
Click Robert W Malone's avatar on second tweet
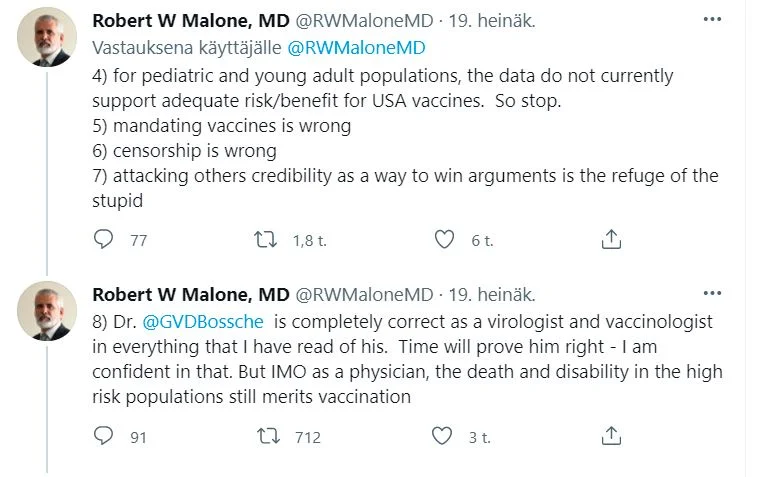coord(47,311)
